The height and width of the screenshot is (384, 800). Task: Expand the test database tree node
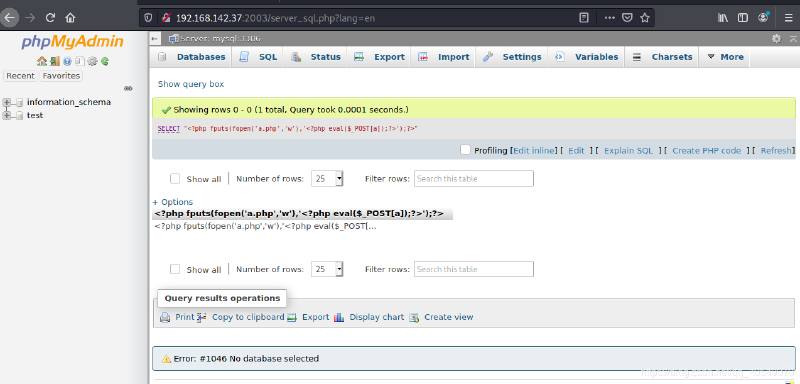(7, 115)
